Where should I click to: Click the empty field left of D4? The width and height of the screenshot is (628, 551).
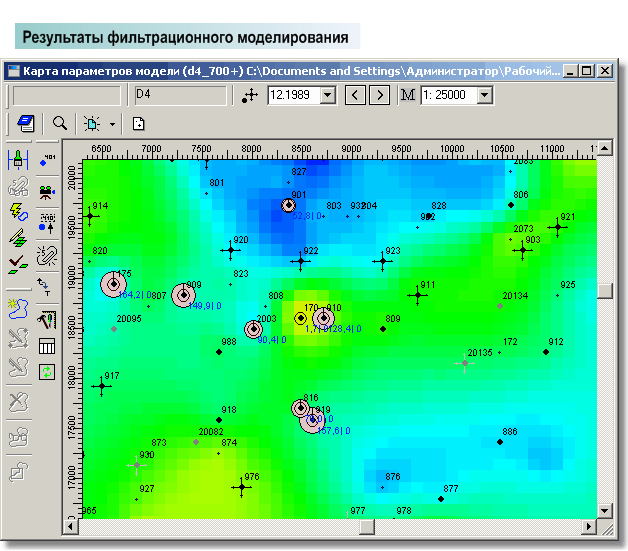tap(66, 96)
